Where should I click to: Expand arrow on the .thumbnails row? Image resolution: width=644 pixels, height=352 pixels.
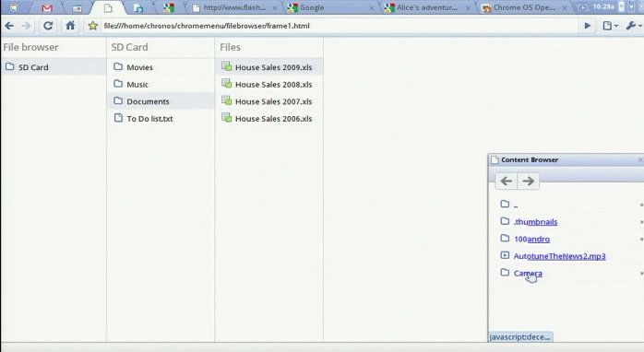tap(641, 222)
